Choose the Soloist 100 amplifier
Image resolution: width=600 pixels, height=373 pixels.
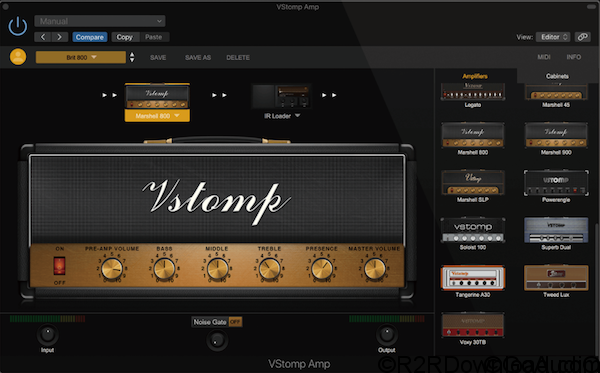click(473, 234)
